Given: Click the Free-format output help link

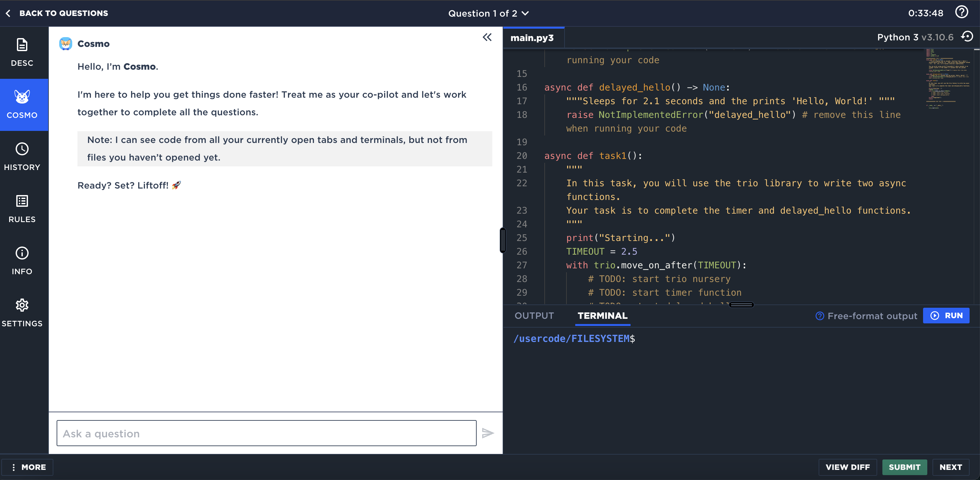Looking at the screenshot, I should click(866, 316).
